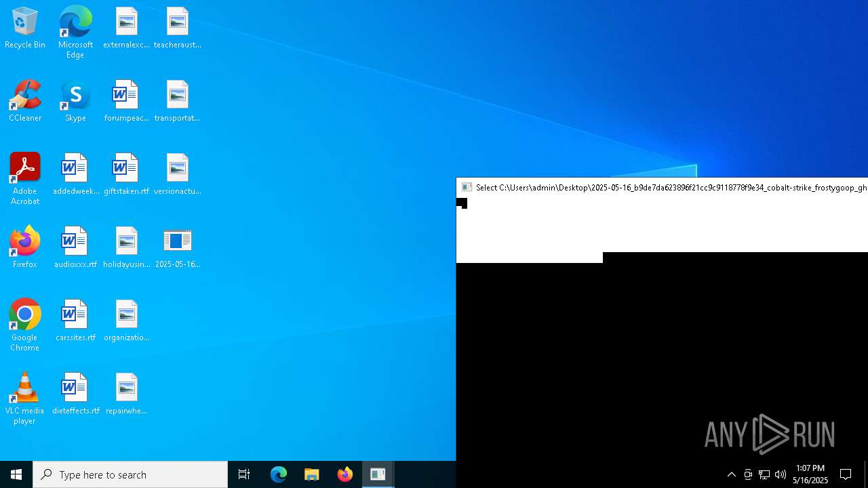Select the repairwhe... image file icon
Viewport: 868px width, 488px height.
tap(126, 394)
